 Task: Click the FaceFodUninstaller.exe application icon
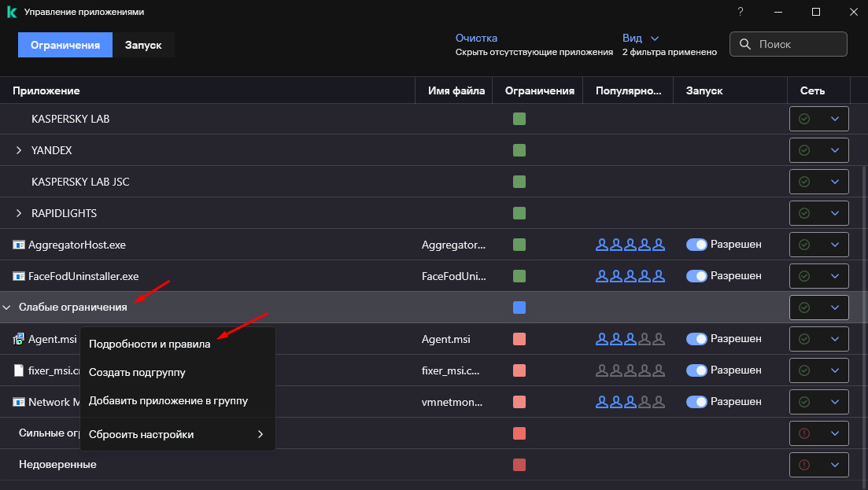(x=19, y=276)
